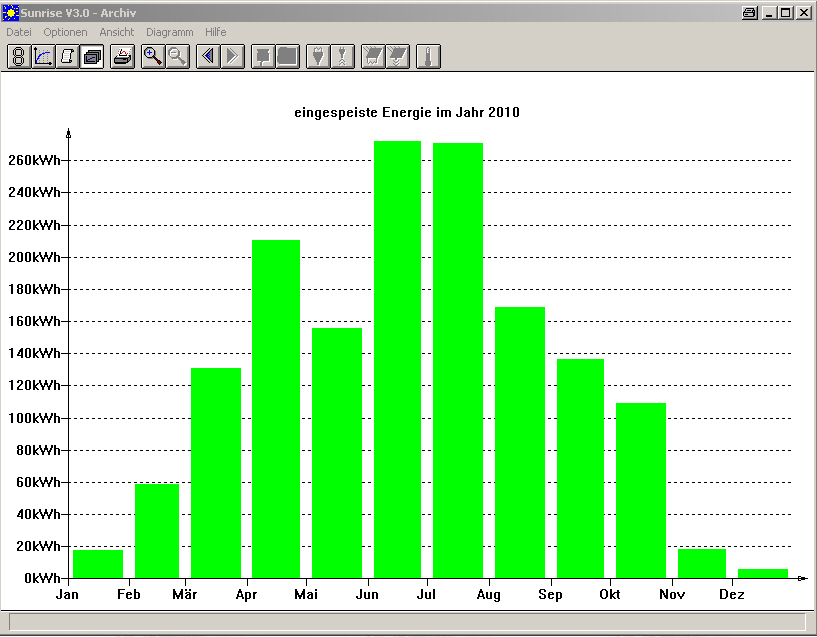
Task: Click the power plug toolbar icon
Action: pos(318,56)
